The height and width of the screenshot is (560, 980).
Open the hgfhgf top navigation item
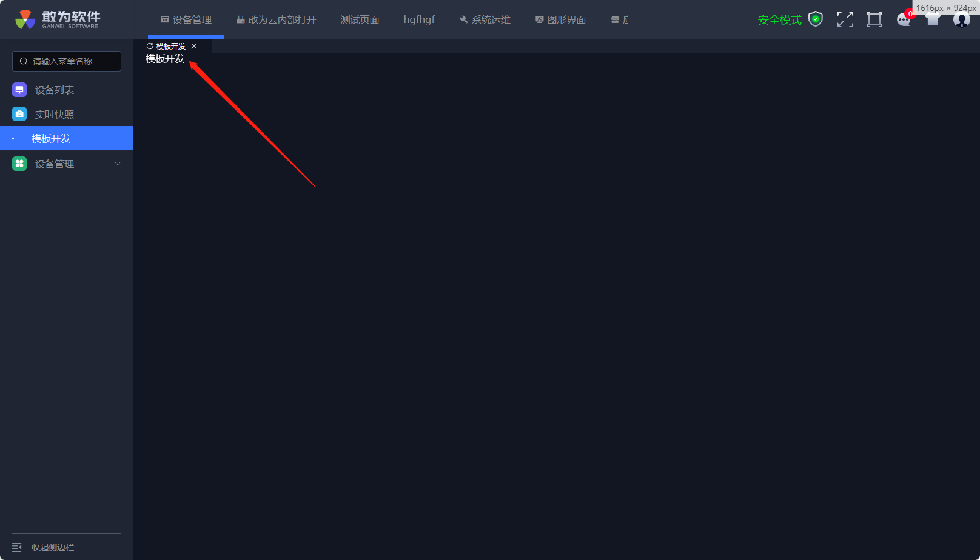(x=419, y=20)
